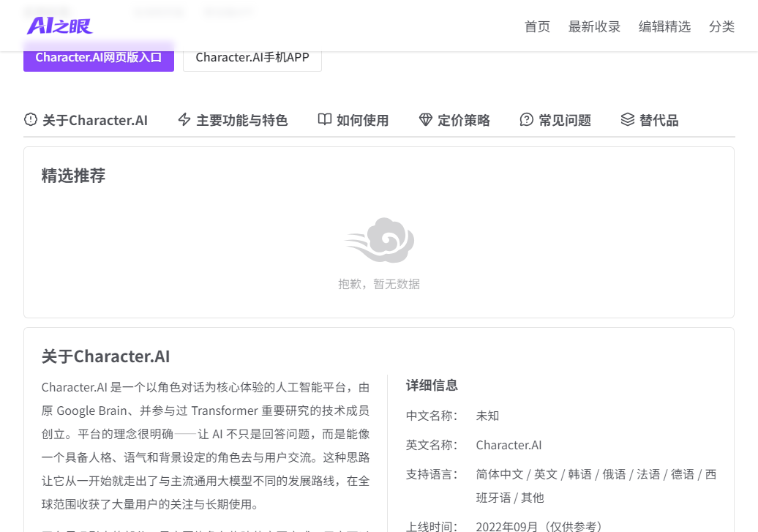Click the 抱歉，暂无数据 message
758x532 pixels.
379,284
